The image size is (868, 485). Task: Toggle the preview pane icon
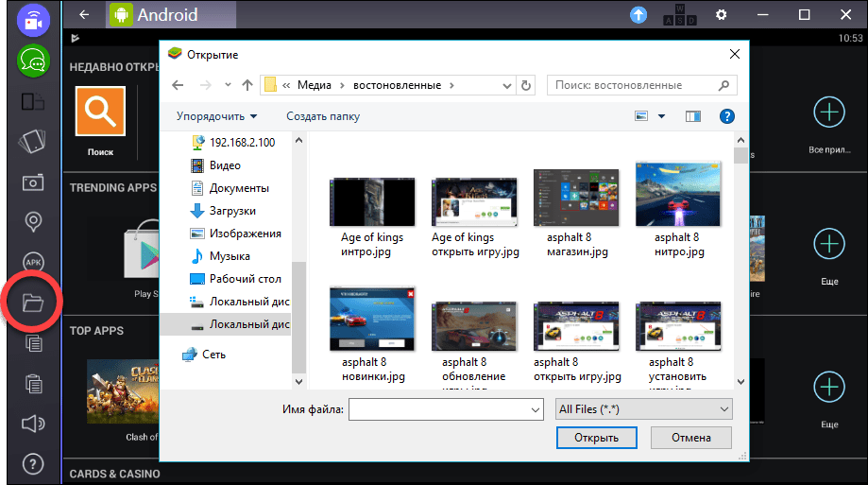point(693,116)
